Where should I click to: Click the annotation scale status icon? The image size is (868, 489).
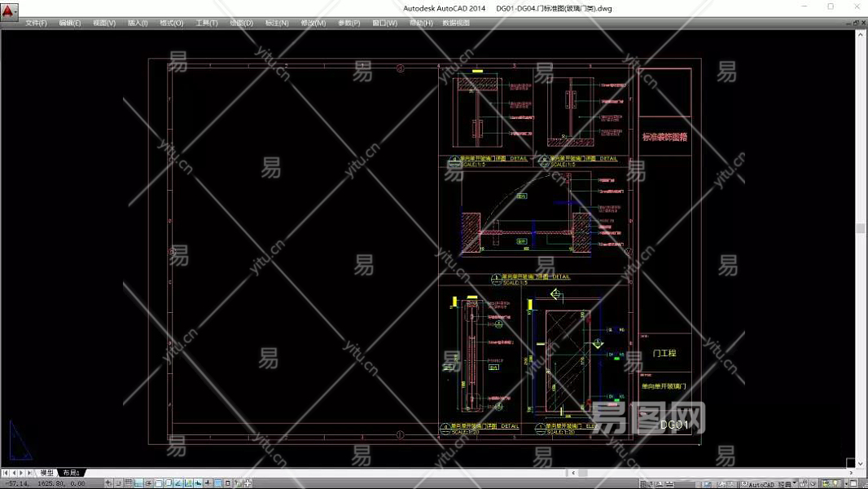[x=706, y=483]
